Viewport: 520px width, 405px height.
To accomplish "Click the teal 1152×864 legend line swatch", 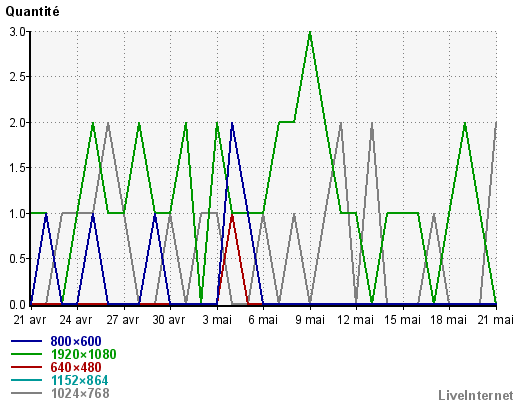I will pyautogui.click(x=27, y=380).
